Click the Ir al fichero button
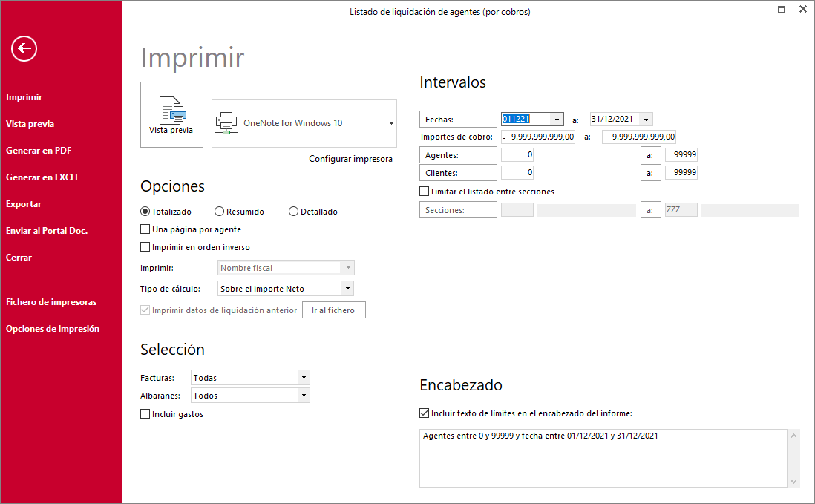Screen dimensions: 815x504 pos(334,310)
